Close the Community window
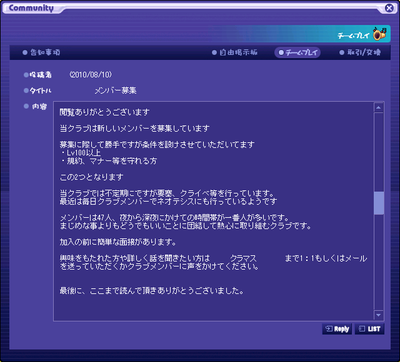400x362 pixels. [x=389, y=8]
